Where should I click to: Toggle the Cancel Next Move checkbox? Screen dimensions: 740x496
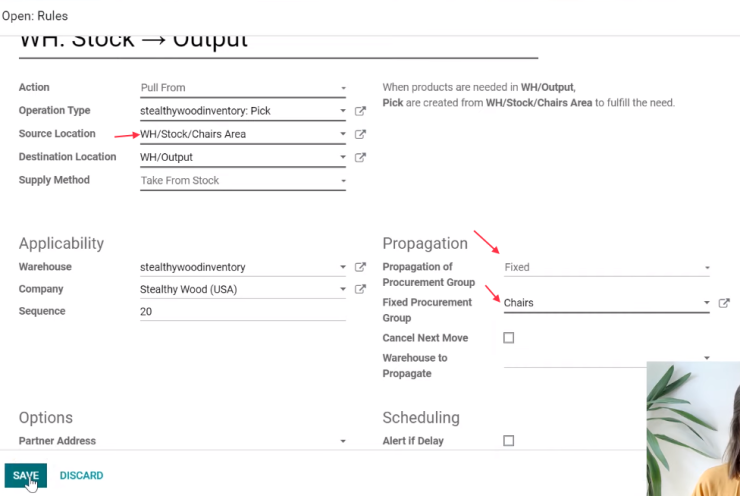[x=508, y=338]
